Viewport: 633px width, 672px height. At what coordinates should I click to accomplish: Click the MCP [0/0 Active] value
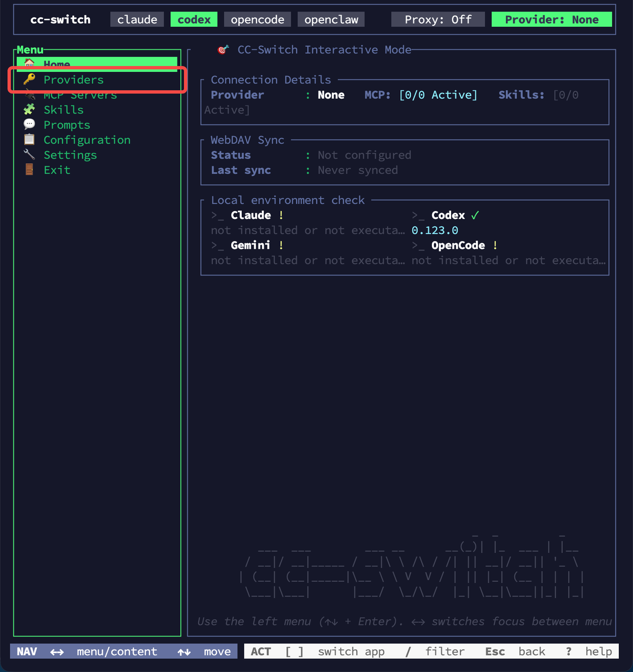[x=438, y=95]
